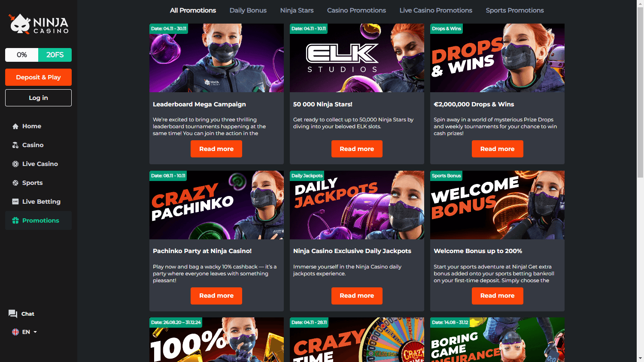Select the 20FS bonus option
The height and width of the screenshot is (362, 644).
[55, 55]
